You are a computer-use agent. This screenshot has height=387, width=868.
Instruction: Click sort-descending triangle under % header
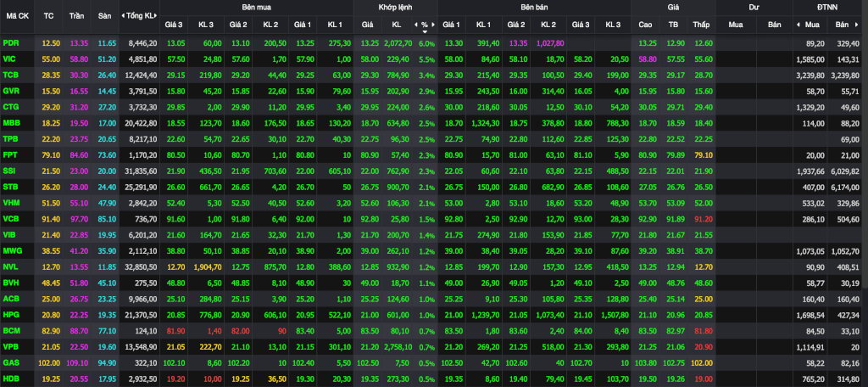[425, 32]
